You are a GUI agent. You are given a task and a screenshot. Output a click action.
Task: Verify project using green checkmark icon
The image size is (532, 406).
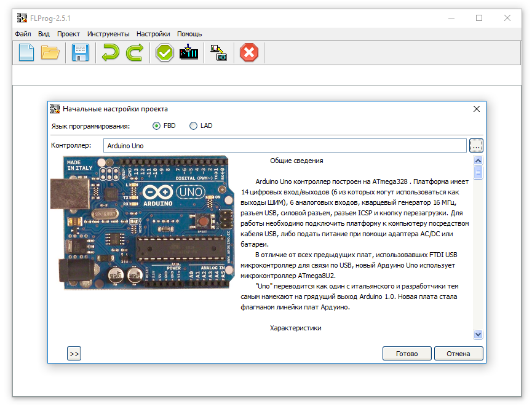tap(165, 53)
